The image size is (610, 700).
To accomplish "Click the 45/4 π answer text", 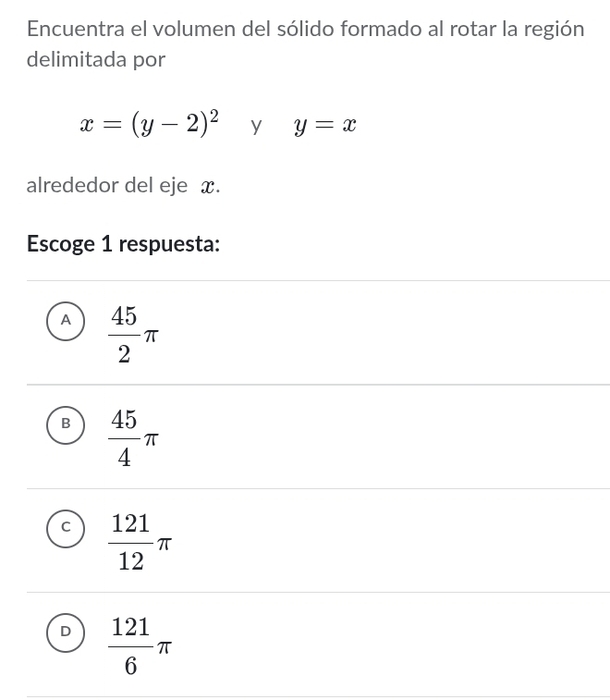I will [134, 437].
